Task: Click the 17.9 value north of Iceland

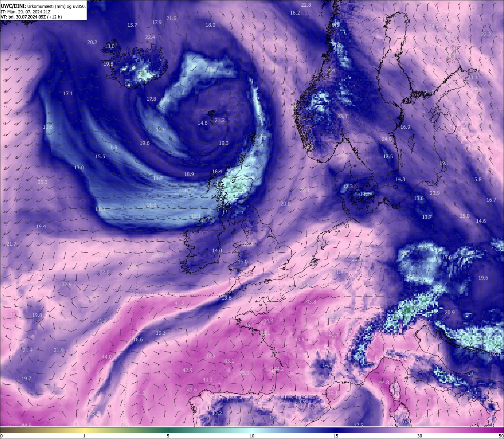Action: [x=157, y=22]
